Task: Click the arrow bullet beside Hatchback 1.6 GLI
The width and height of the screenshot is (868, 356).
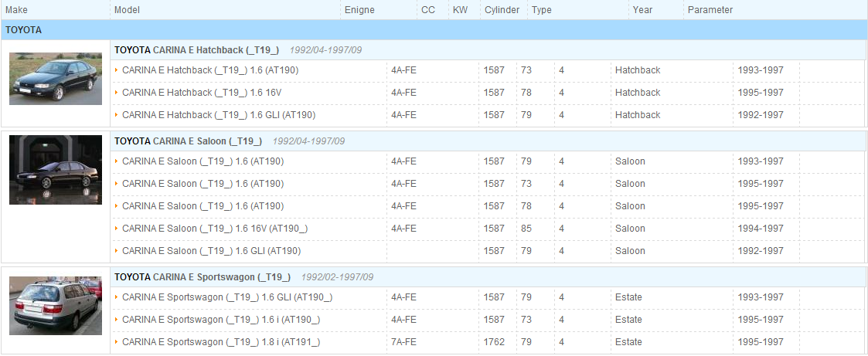Action: 117,114
